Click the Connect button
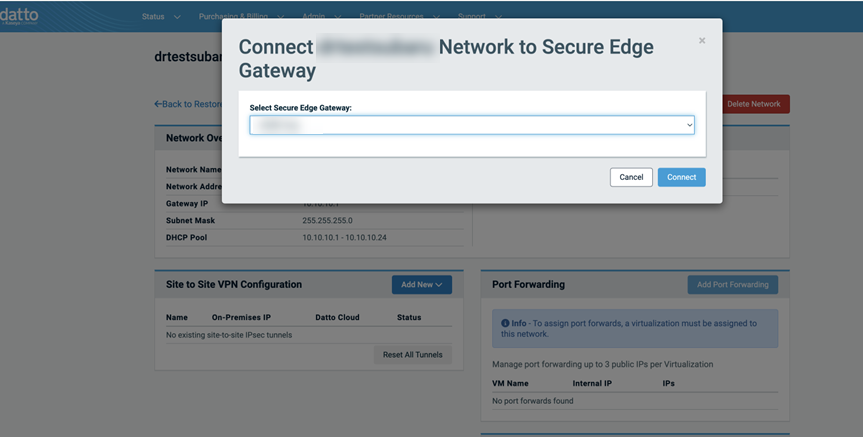This screenshot has height=437, width=863. pyautogui.click(x=681, y=177)
